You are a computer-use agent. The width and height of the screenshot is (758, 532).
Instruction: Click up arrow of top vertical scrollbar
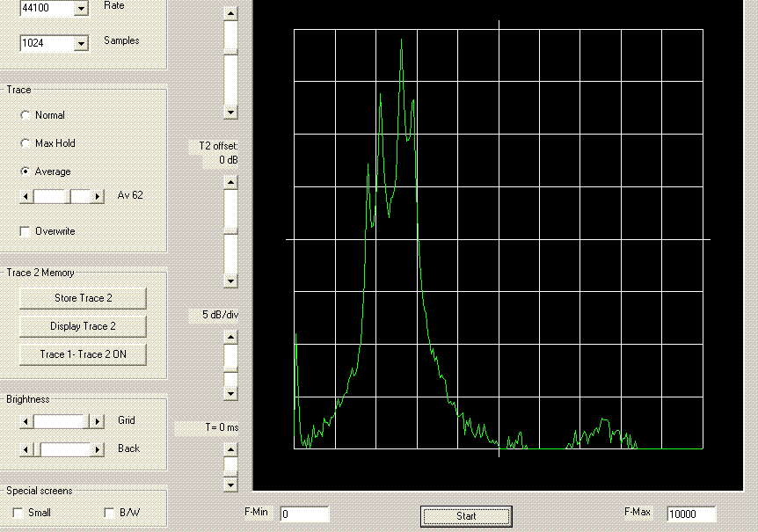[x=230, y=13]
